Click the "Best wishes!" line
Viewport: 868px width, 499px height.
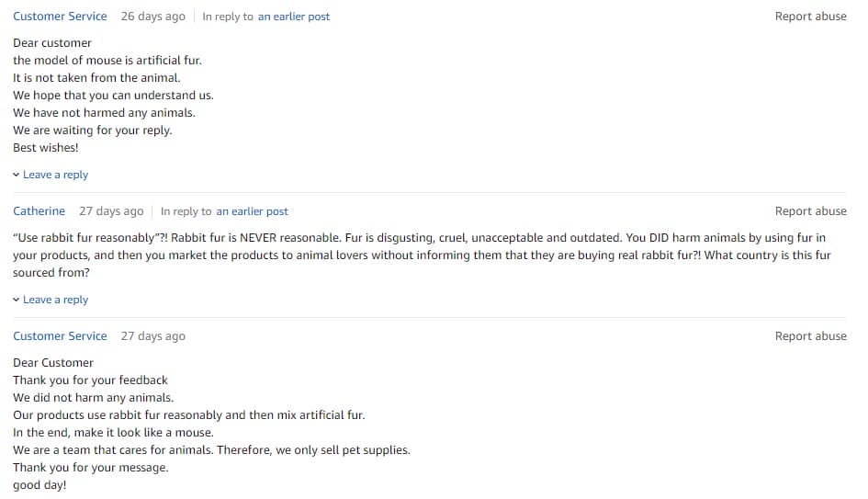point(46,147)
